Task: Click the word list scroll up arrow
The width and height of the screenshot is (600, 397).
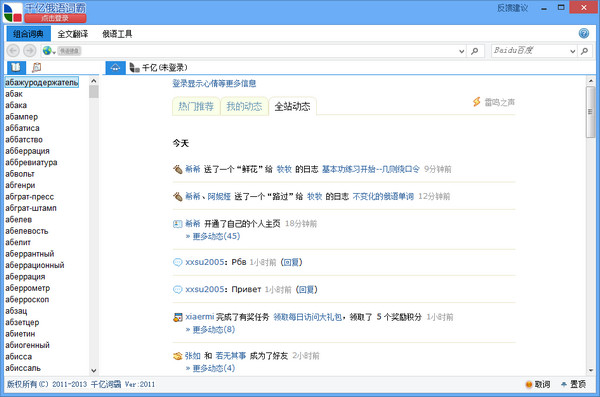Action: (94, 80)
